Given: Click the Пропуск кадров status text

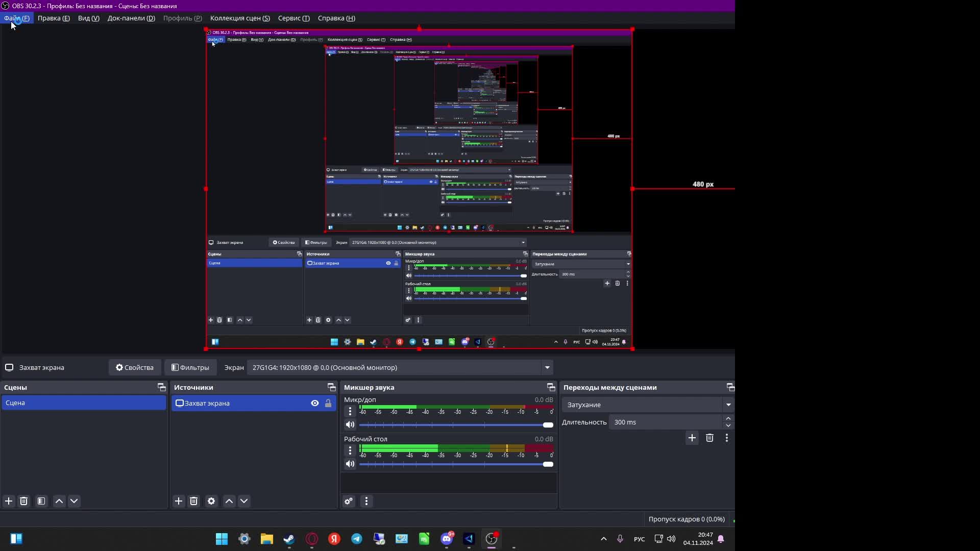Looking at the screenshot, I should click(x=687, y=519).
